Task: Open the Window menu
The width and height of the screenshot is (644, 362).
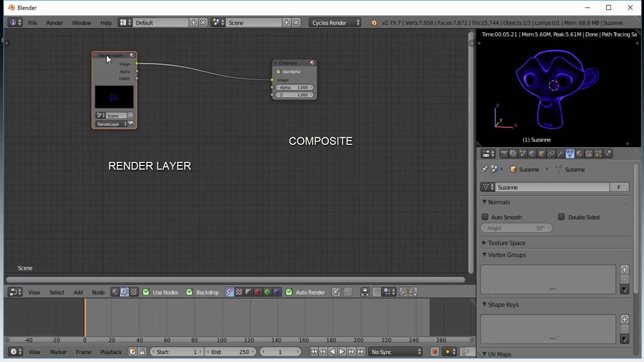Action: (81, 23)
